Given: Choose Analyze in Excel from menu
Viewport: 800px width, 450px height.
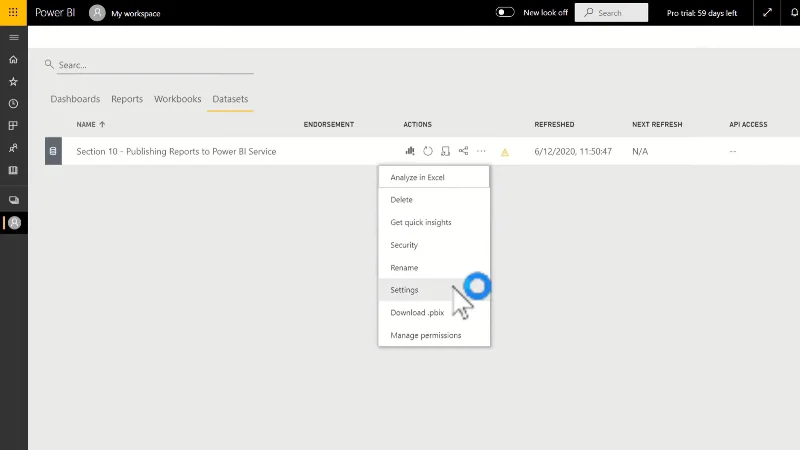Looking at the screenshot, I should 434,177.
